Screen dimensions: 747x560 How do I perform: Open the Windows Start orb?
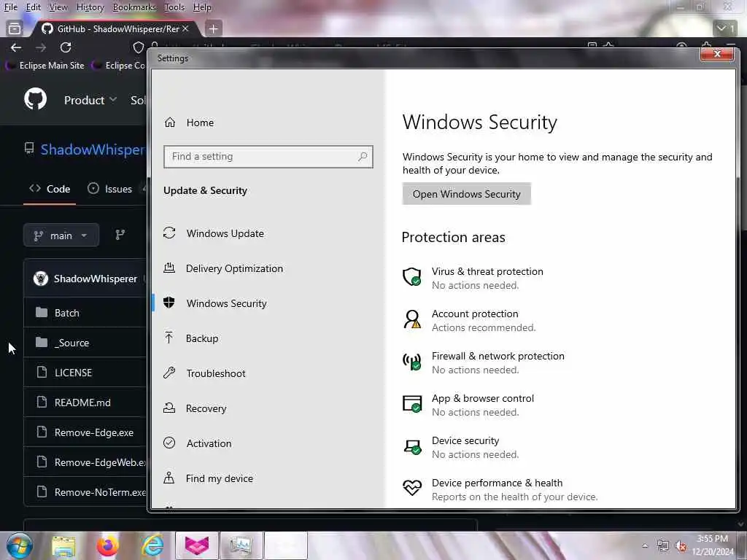(20, 545)
